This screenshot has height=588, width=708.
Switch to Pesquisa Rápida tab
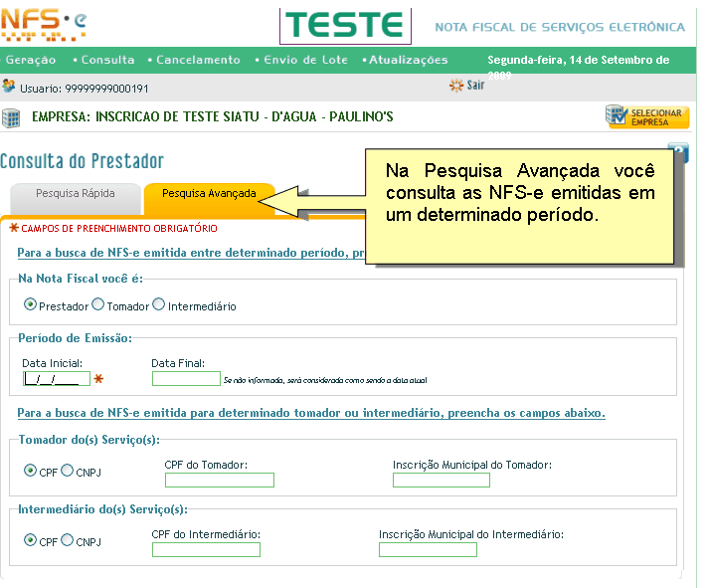[x=76, y=199]
